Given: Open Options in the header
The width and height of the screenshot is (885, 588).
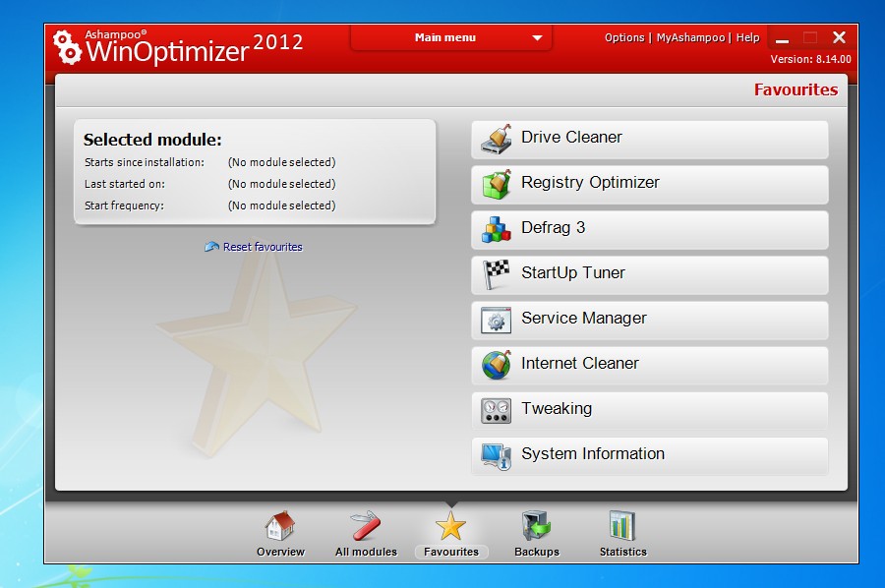Looking at the screenshot, I should click(x=624, y=37).
